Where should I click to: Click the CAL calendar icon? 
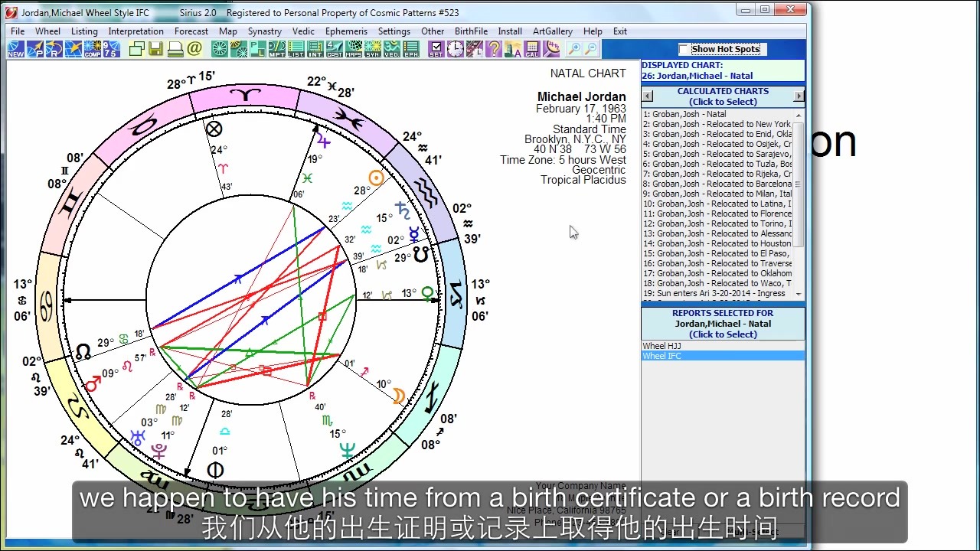[532, 49]
